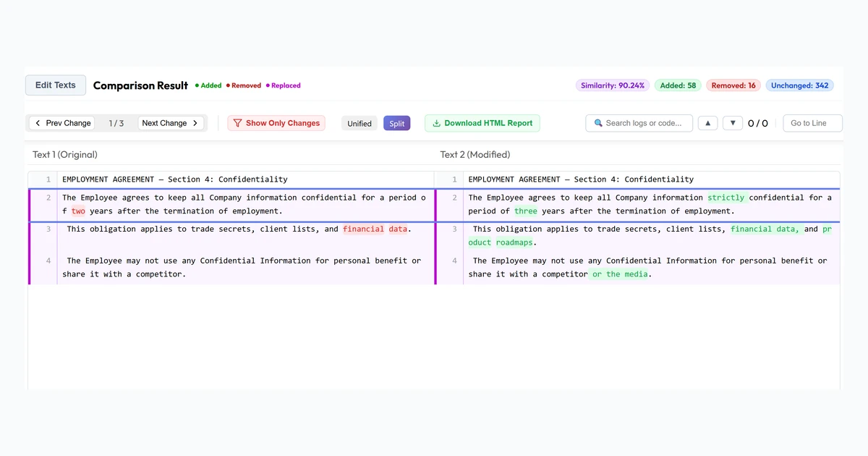Screen dimensions: 868x456
Task: Click the Text 1 (Original) header
Action: [x=65, y=154]
